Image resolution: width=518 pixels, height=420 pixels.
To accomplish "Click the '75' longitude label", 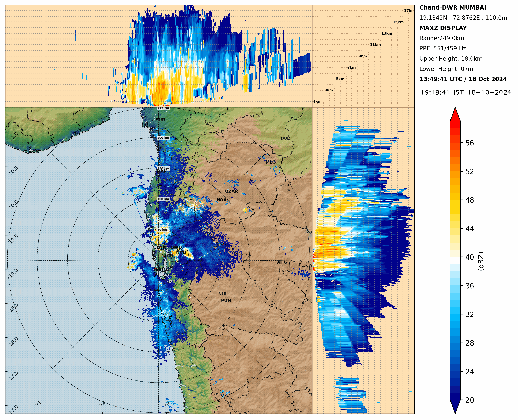I will click(293, 403).
